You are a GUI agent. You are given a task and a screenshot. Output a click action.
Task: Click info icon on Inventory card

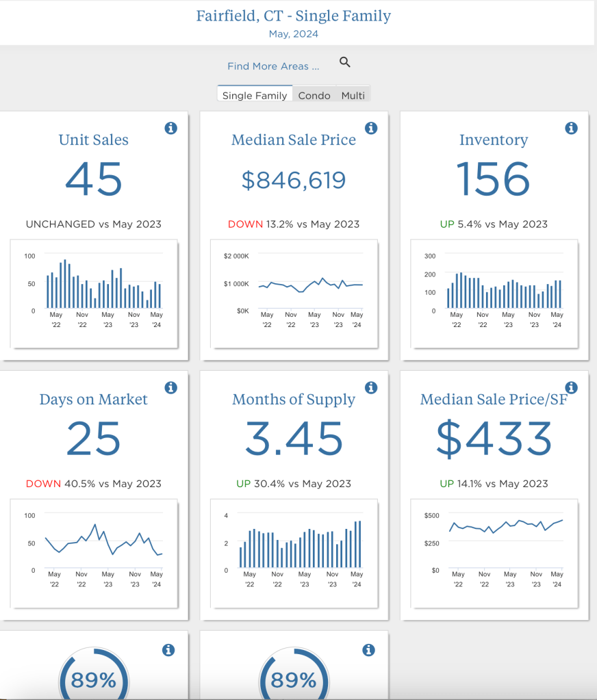(x=571, y=128)
